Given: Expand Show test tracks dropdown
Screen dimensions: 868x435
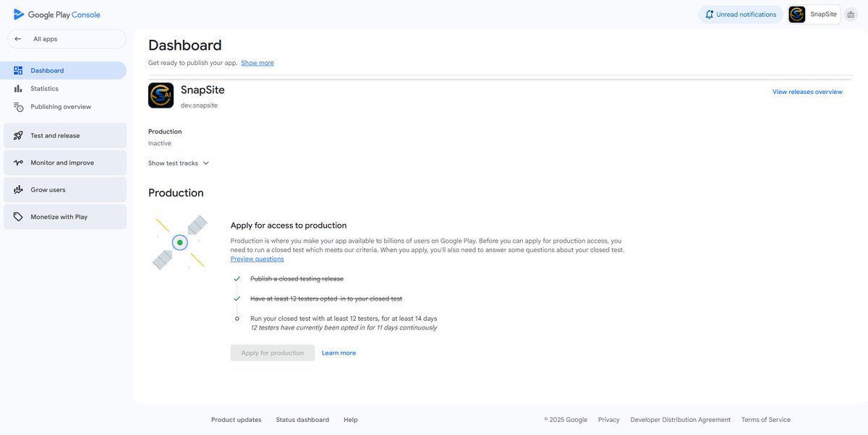Looking at the screenshot, I should (x=179, y=163).
